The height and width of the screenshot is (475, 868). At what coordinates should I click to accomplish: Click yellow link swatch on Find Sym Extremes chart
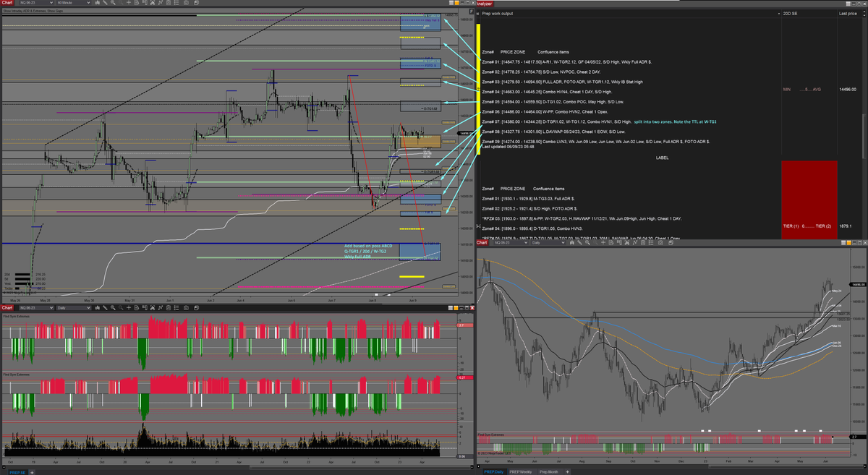coord(456,308)
